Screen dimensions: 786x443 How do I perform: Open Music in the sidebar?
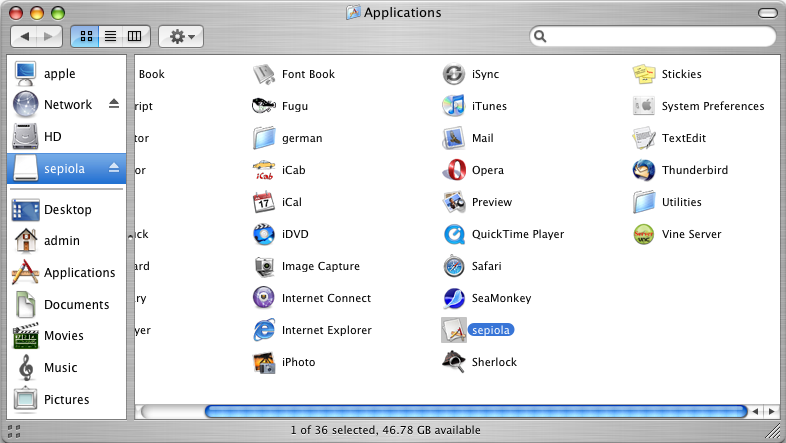coord(66,368)
